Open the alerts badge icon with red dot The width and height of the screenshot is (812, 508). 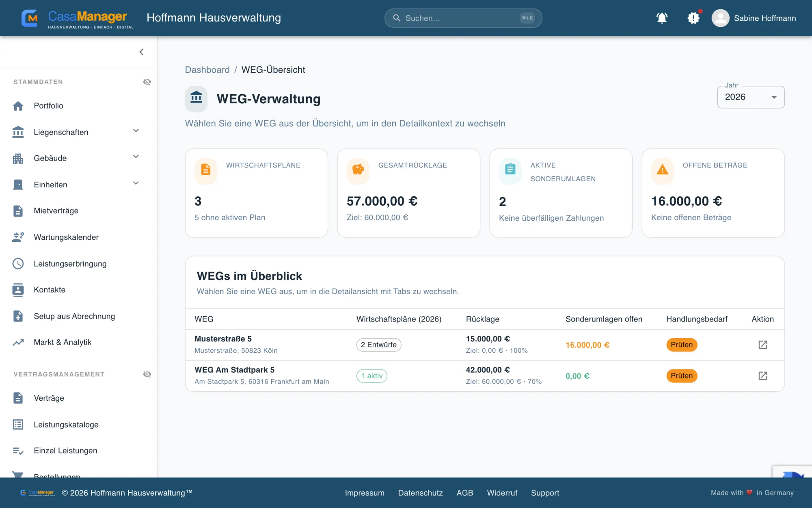click(x=693, y=18)
